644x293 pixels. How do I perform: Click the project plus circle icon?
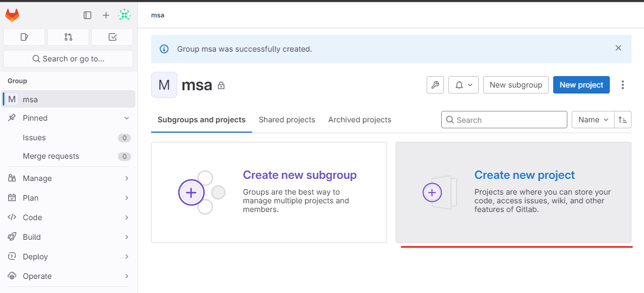point(432,192)
